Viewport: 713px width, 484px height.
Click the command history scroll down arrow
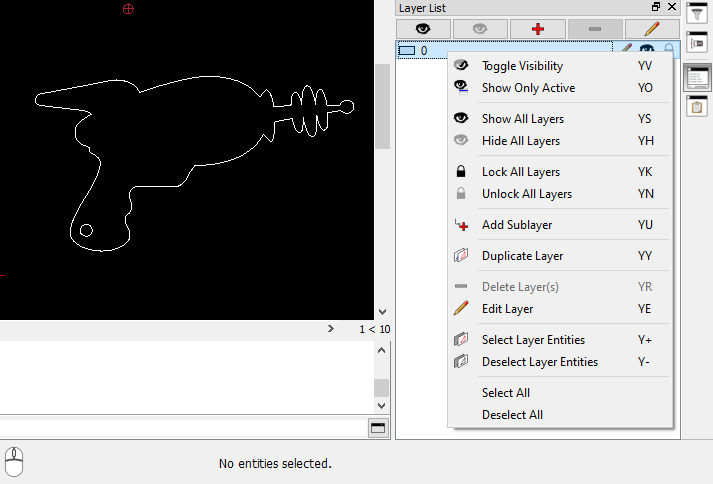click(382, 405)
